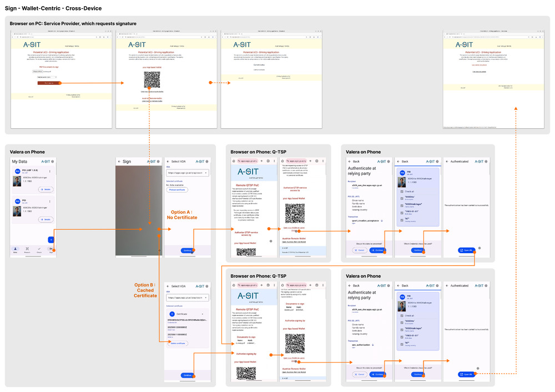Expand the qcert_creation_acceptance transaction arrow
Image resolution: width=555 pixels, height=392 pixels.
pos(381,220)
